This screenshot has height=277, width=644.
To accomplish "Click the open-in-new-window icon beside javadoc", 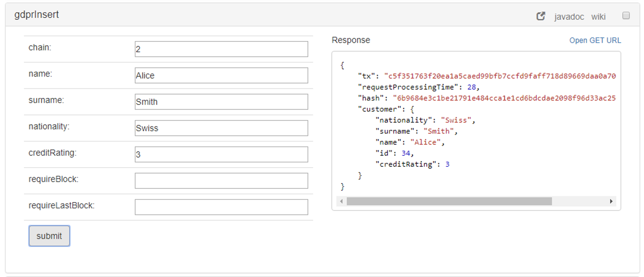I will click(x=541, y=16).
